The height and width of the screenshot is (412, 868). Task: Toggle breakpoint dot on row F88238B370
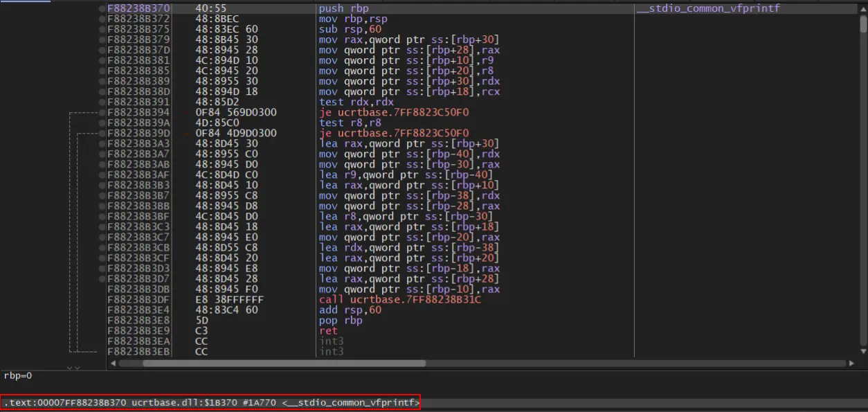click(102, 8)
